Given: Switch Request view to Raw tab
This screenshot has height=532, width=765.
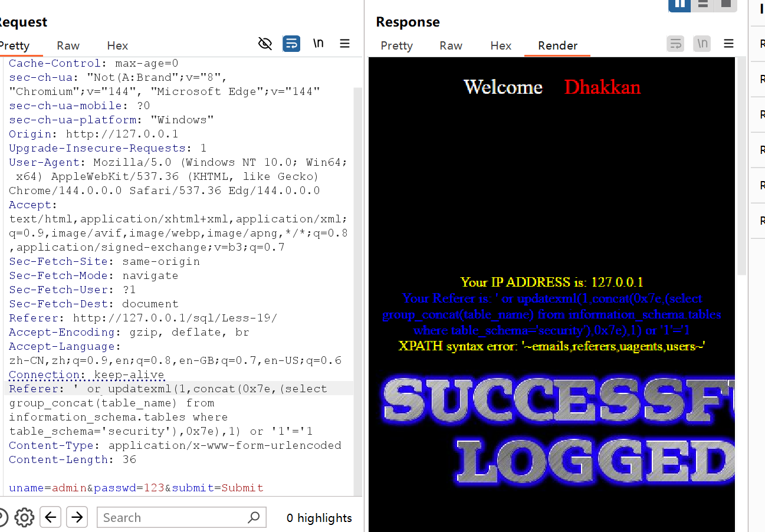Looking at the screenshot, I should click(68, 45).
